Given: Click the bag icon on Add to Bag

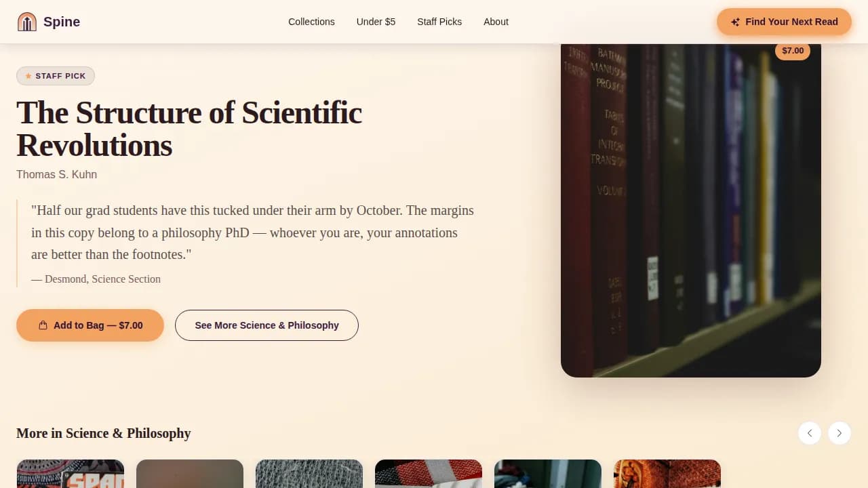Looking at the screenshot, I should [43, 325].
